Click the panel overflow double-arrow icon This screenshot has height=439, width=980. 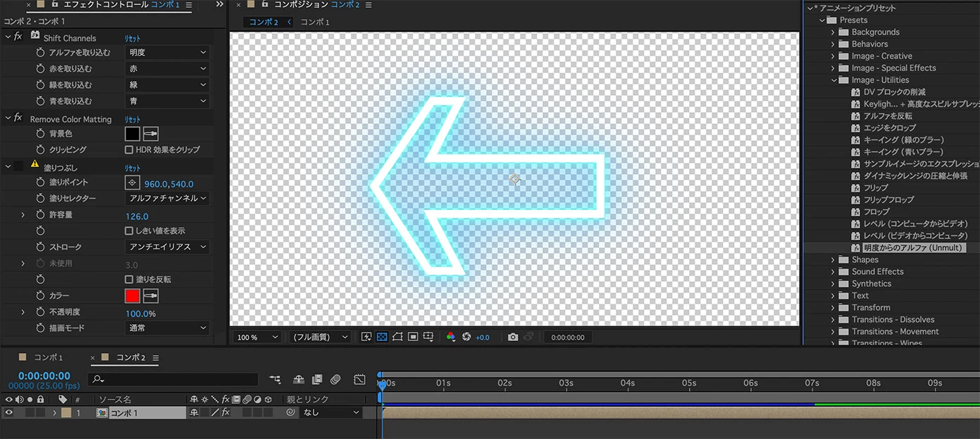point(219,5)
